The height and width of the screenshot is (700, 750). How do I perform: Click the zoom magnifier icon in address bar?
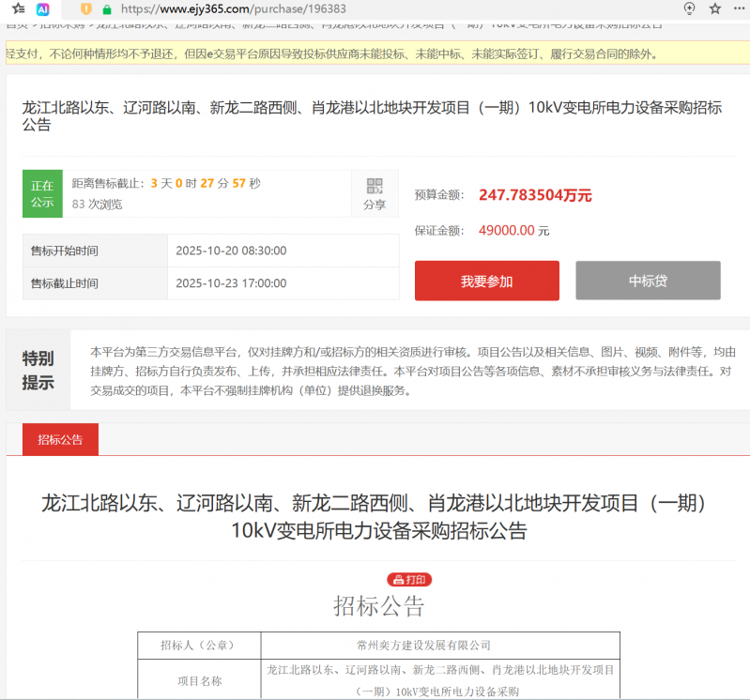tap(690, 8)
